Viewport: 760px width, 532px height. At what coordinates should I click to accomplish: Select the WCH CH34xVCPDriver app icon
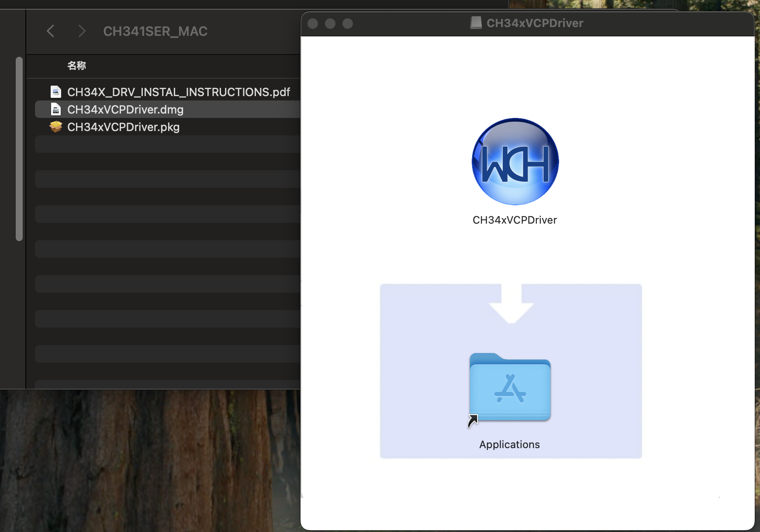[x=515, y=162]
